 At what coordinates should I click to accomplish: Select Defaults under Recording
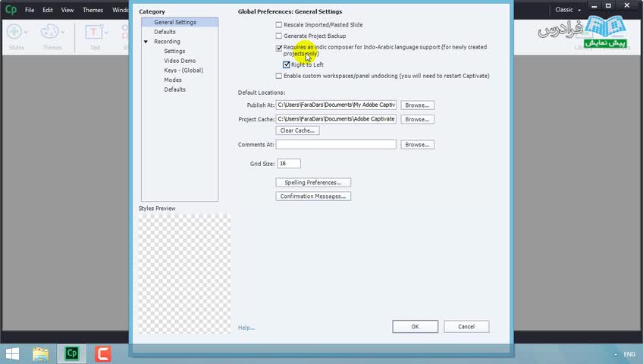click(174, 89)
